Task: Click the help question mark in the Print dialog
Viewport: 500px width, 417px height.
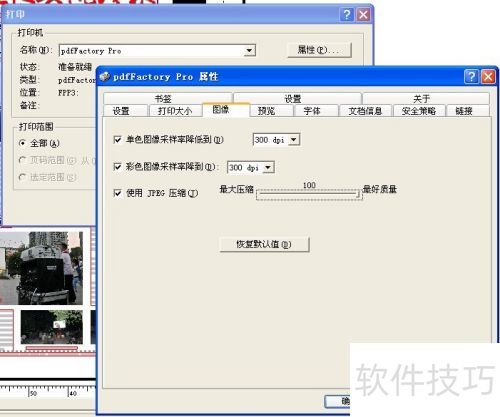Action: click(x=347, y=15)
